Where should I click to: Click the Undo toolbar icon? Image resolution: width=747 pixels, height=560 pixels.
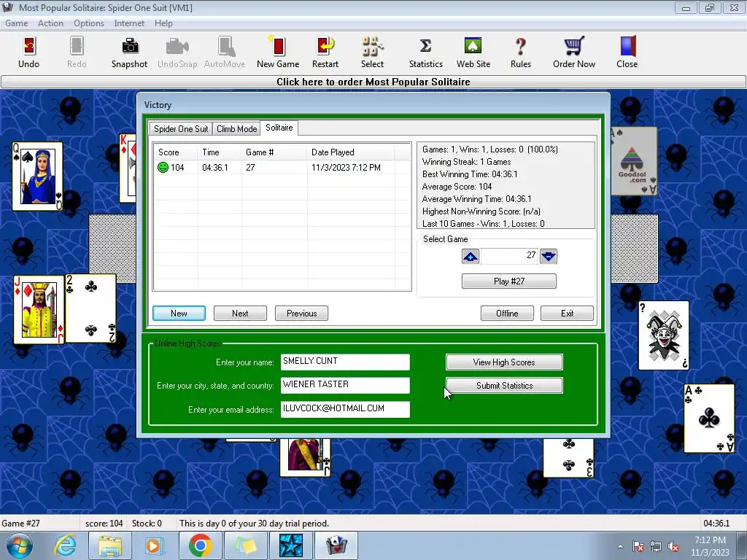(x=28, y=52)
